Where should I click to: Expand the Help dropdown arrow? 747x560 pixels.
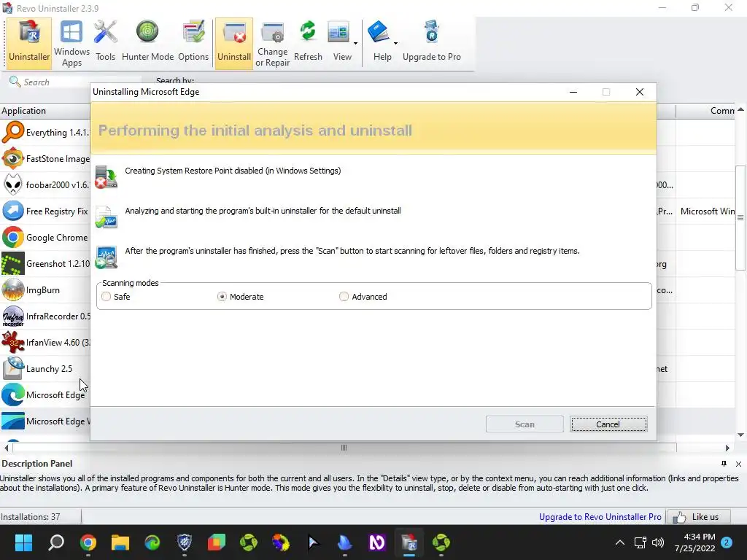(x=395, y=43)
